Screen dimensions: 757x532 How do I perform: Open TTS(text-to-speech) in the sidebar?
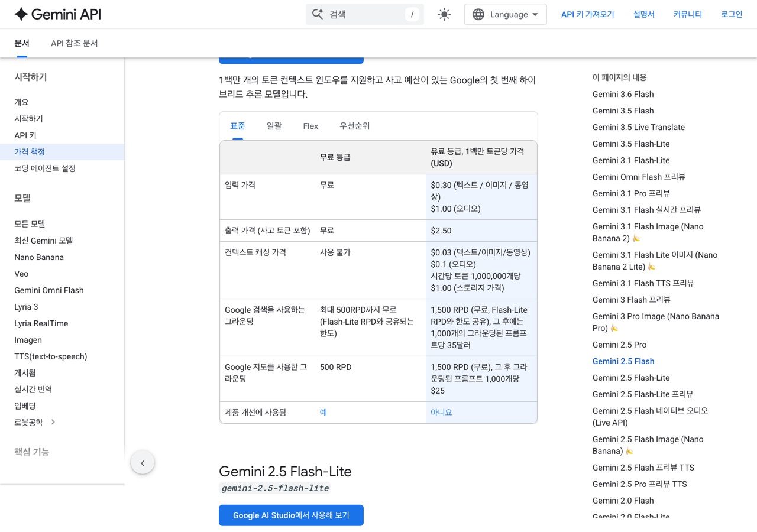tap(51, 356)
